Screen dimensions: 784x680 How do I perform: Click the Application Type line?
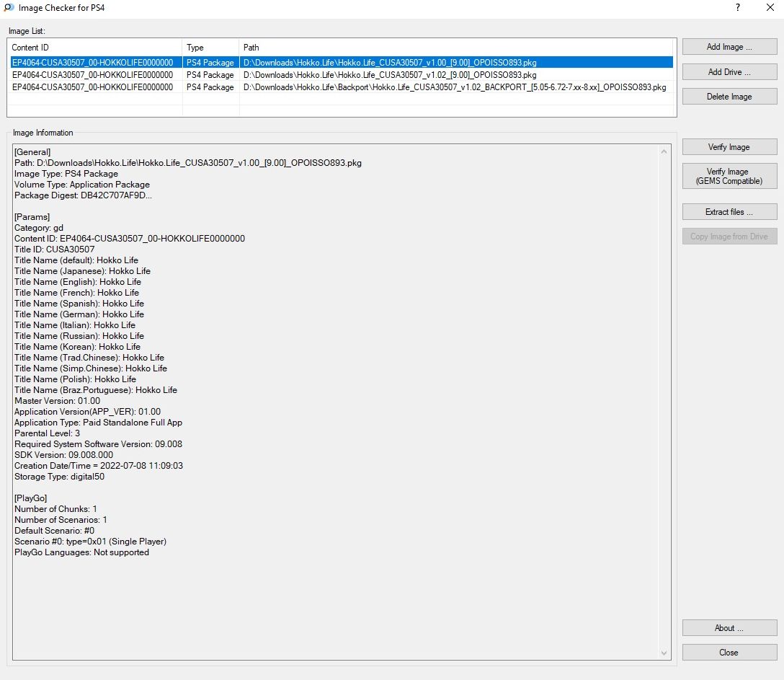click(x=98, y=423)
